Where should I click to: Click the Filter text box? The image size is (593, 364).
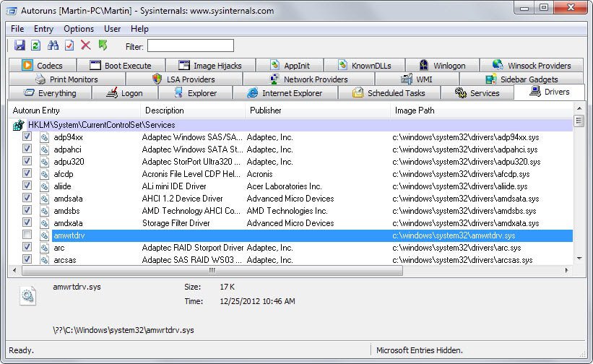click(191, 46)
